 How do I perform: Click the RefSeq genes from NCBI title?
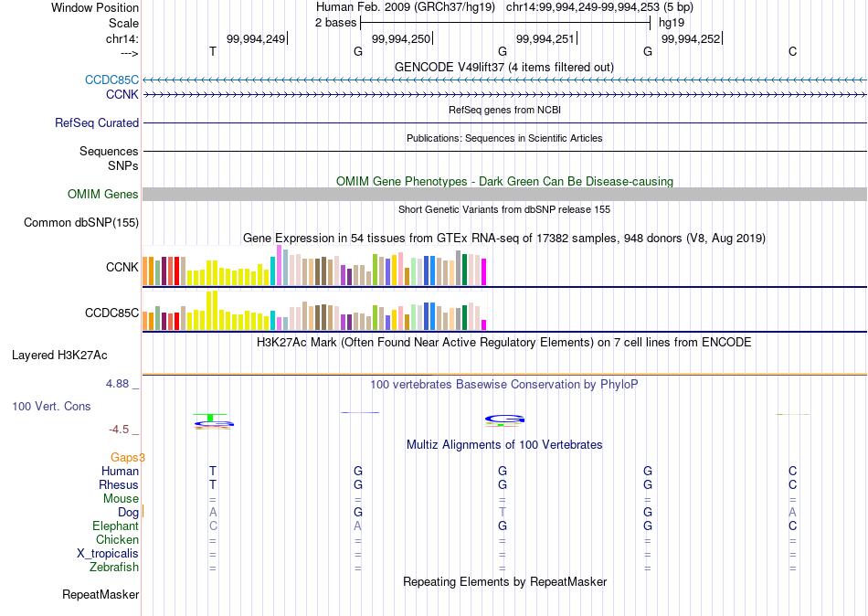pos(505,110)
